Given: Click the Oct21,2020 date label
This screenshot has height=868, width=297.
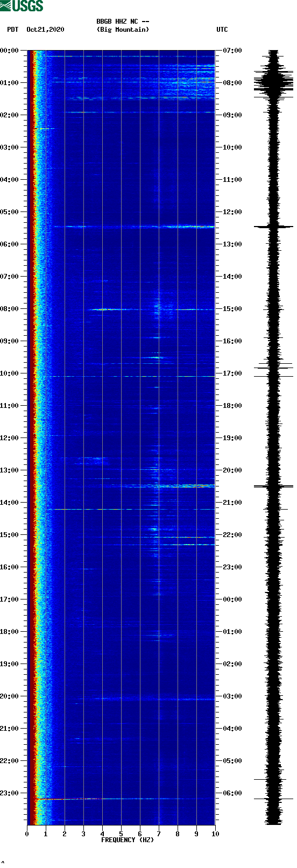Looking at the screenshot, I should (x=45, y=30).
